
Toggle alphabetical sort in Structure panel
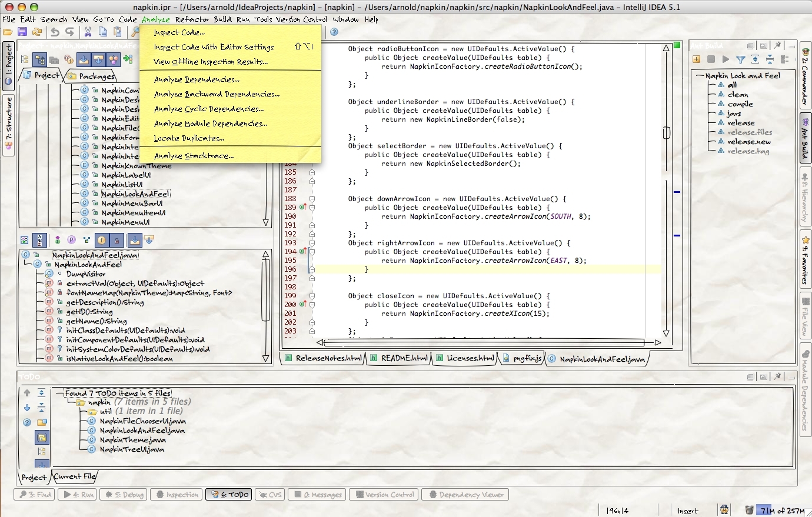39,240
